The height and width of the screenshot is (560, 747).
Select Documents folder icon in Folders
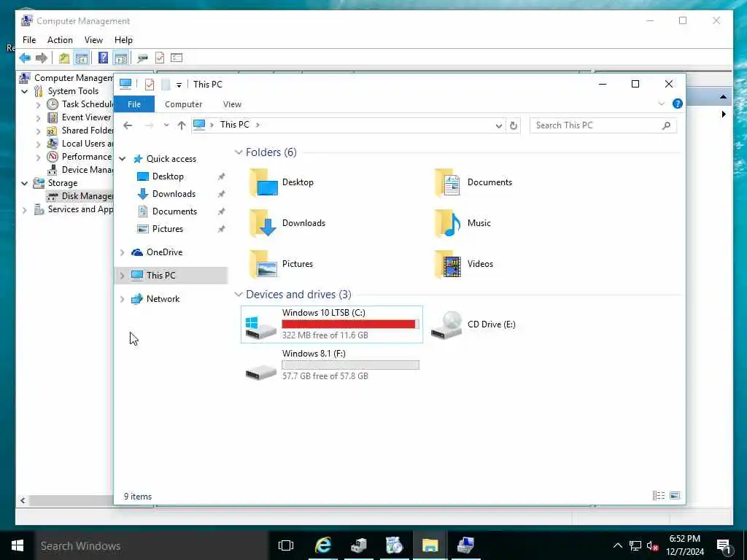[x=449, y=182]
